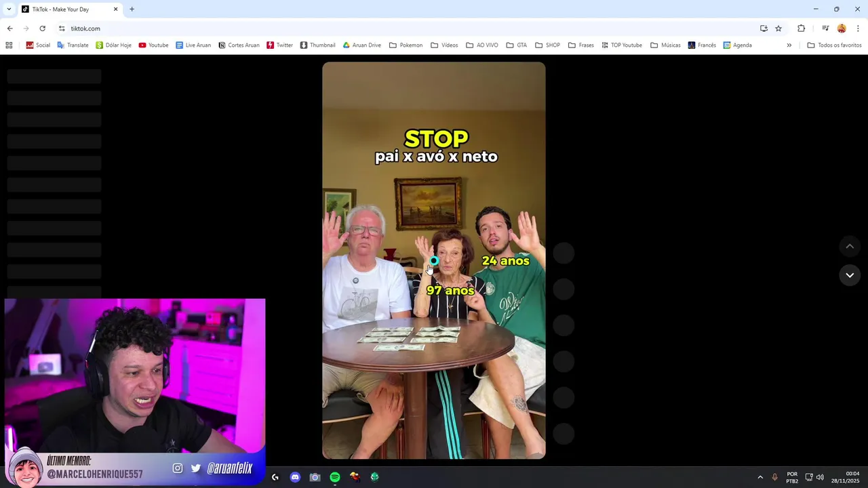Install app icon in the address bar

764,28
